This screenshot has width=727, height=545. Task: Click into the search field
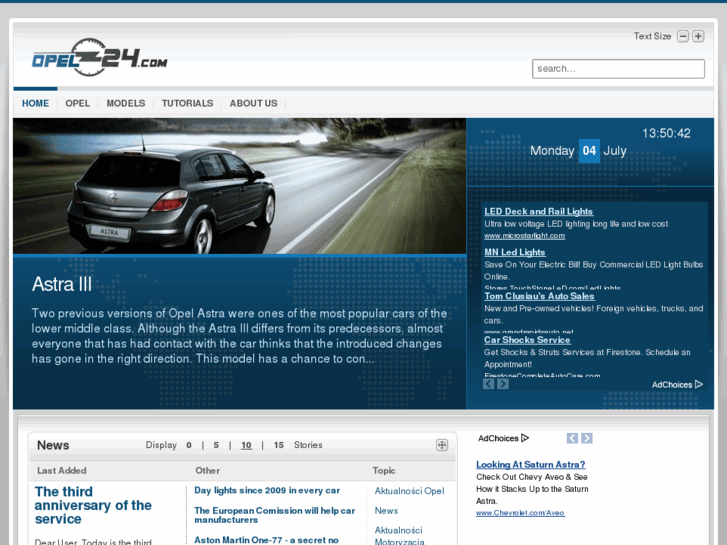[x=618, y=69]
